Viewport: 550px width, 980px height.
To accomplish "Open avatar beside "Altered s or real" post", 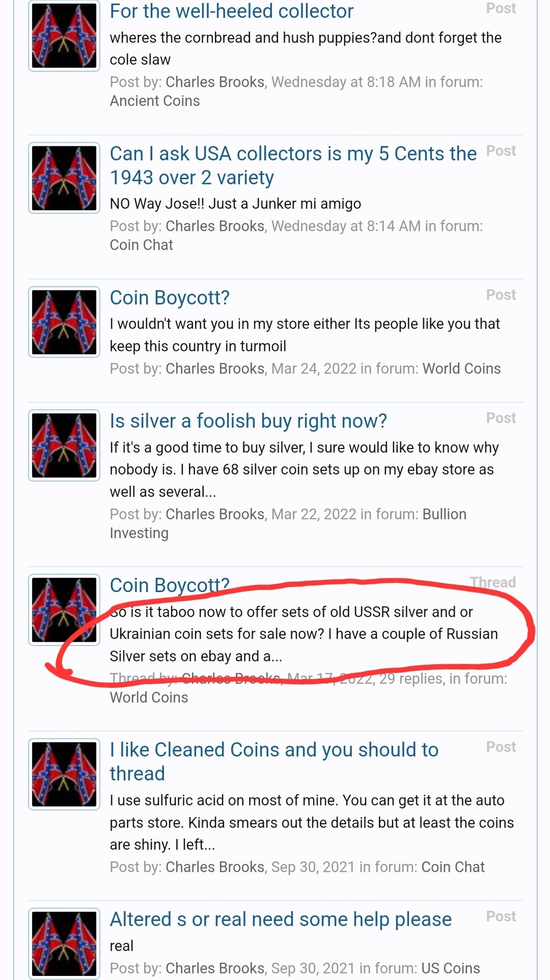I will tap(64, 943).
